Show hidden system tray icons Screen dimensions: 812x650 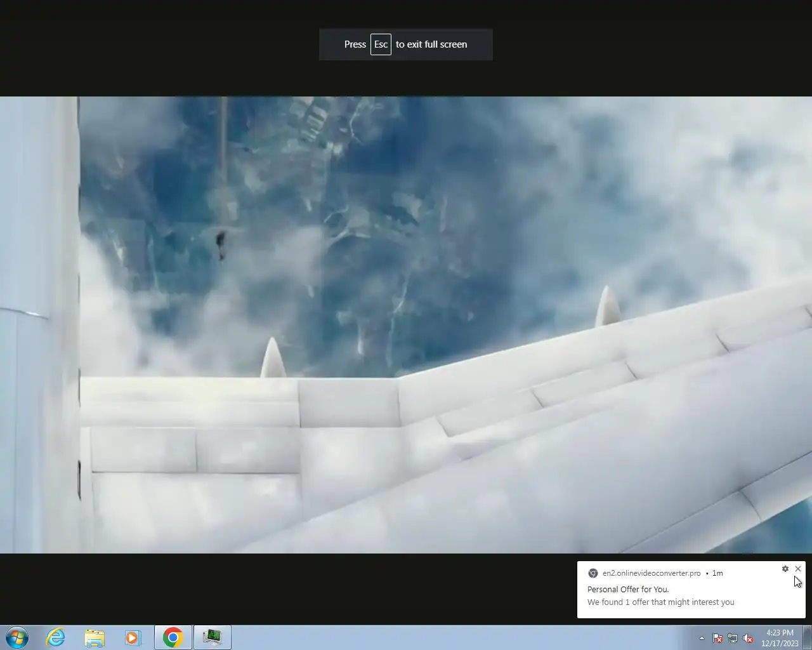702,639
